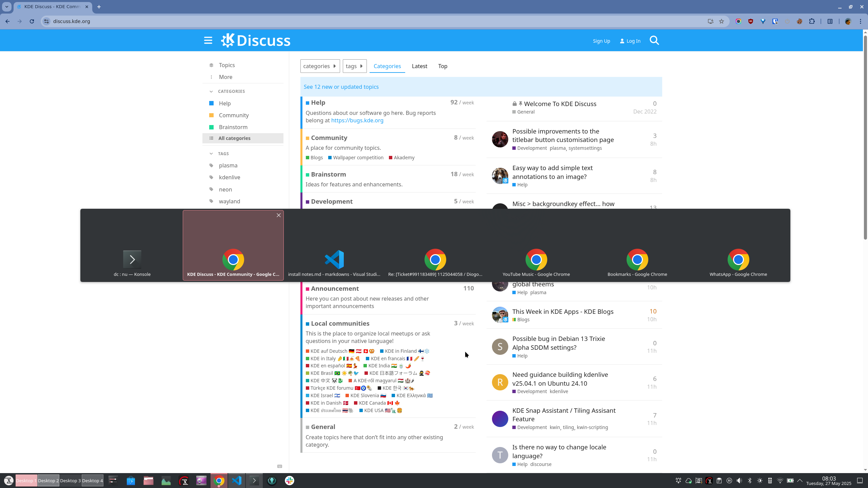
Task: Open the file manager folder icon in taskbar
Action: pyautogui.click(x=149, y=481)
